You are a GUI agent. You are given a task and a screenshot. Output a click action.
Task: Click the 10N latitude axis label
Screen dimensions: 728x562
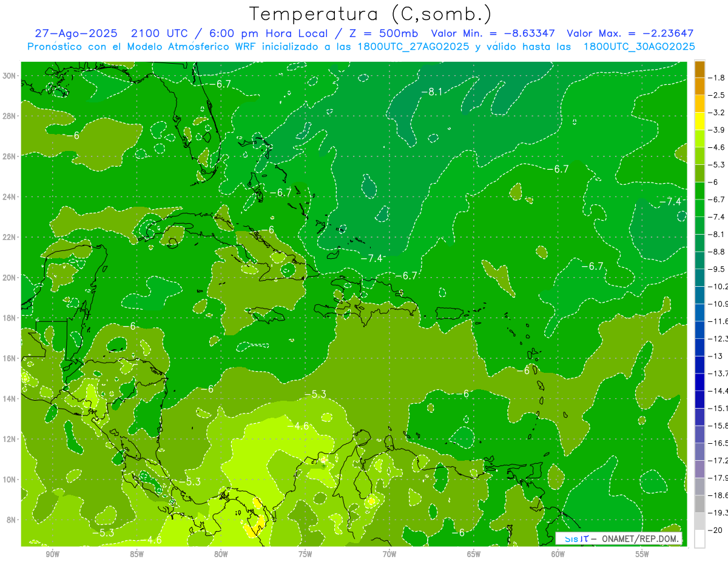10,479
